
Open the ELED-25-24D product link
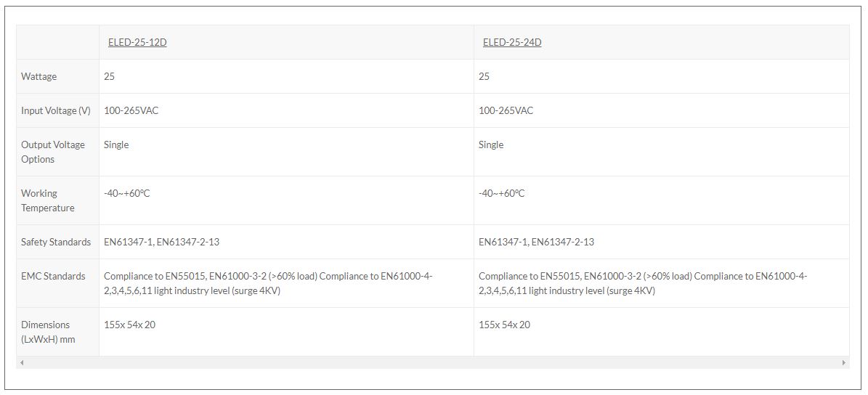click(512, 42)
